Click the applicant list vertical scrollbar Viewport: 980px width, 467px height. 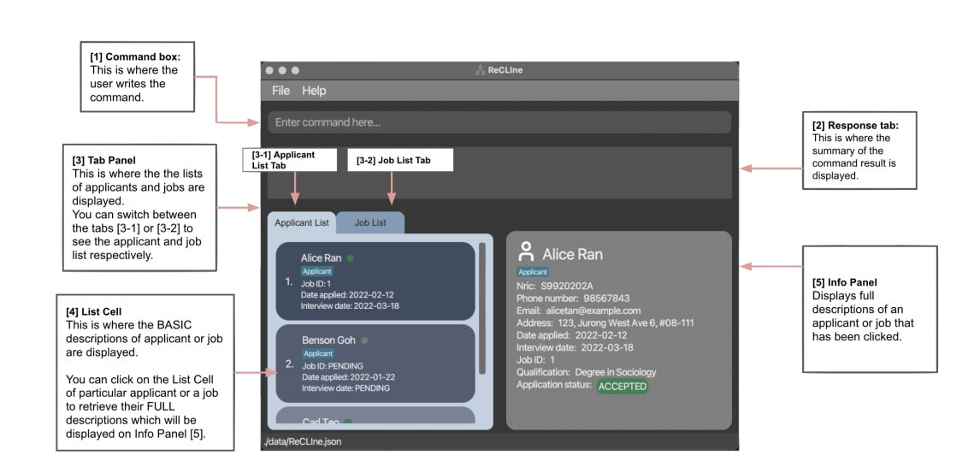point(481,308)
